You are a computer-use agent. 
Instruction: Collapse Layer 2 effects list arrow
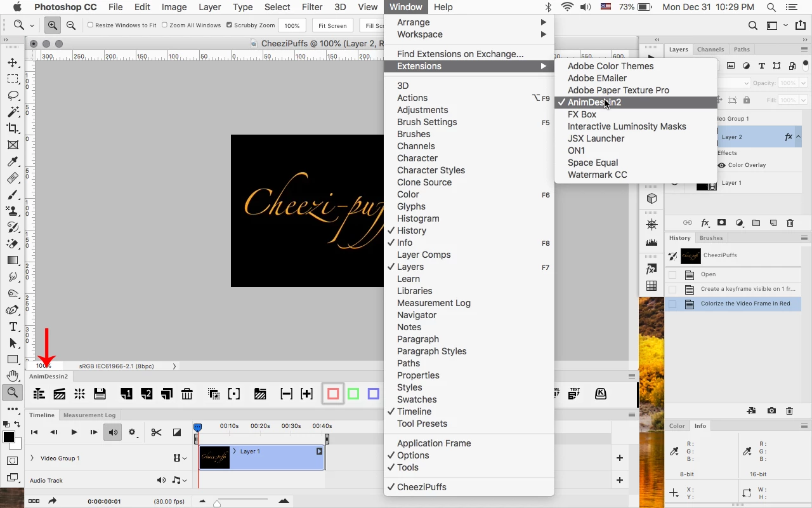(x=798, y=137)
